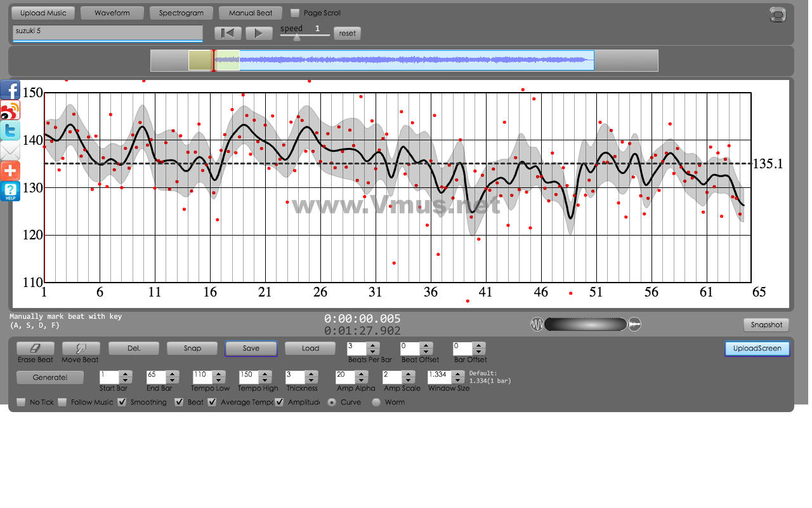Decrease End Bar with down arrow
Screen dimensions: 812x508
pos(173,380)
